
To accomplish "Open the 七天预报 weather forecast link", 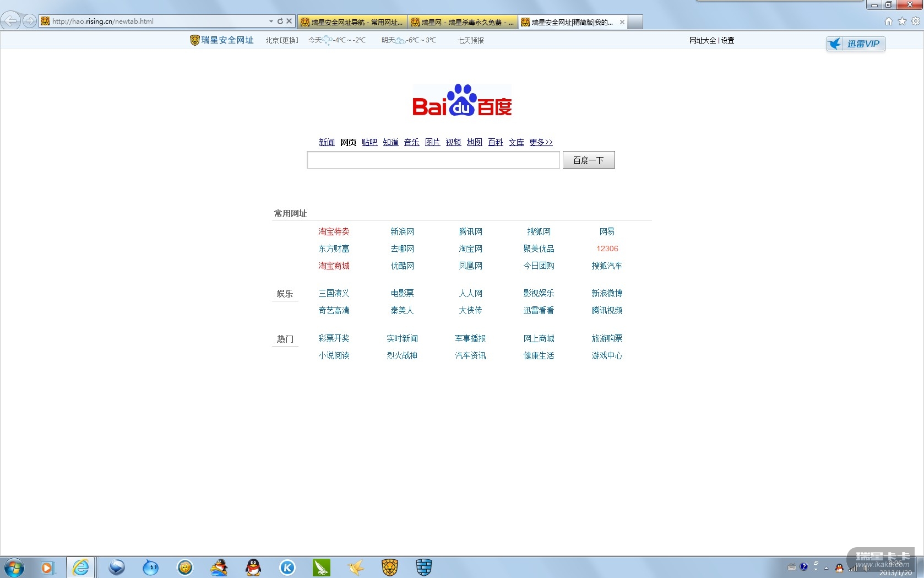I will [471, 40].
